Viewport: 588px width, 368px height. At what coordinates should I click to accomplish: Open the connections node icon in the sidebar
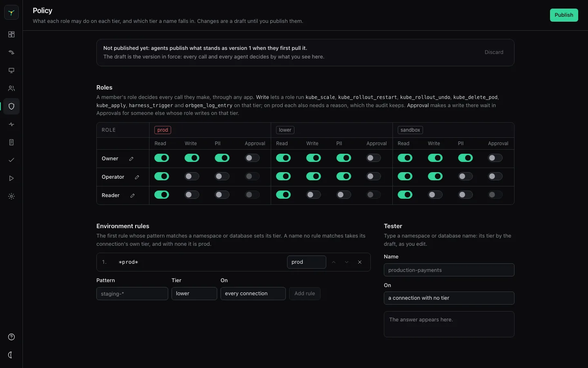[x=11, y=52]
